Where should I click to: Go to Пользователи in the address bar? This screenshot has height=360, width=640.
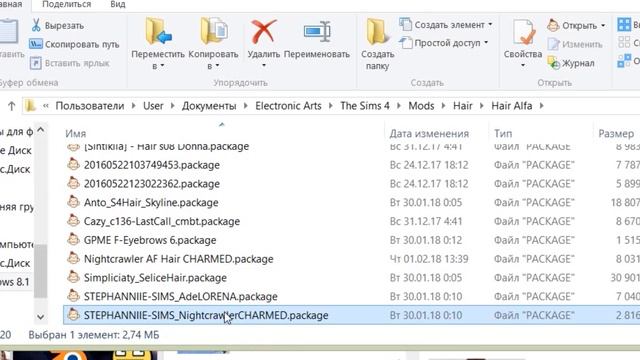pos(90,106)
